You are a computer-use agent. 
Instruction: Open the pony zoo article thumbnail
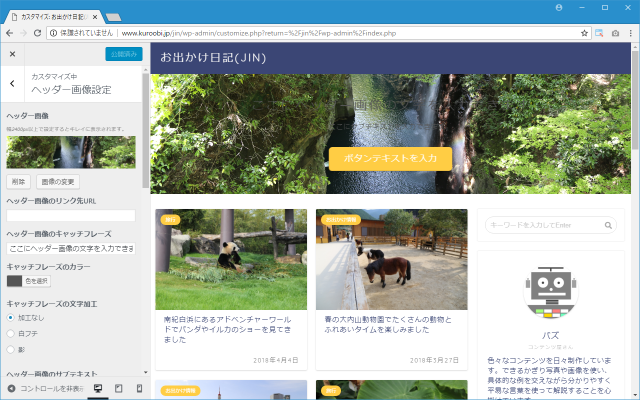pyautogui.click(x=391, y=259)
